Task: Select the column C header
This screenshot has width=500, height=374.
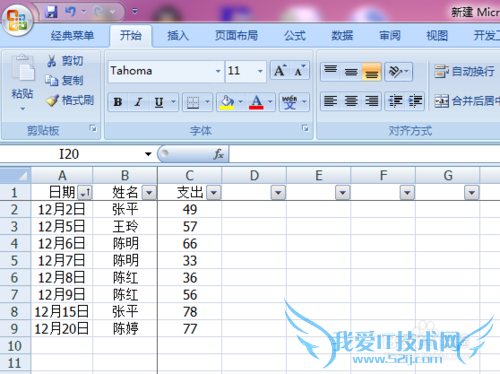Action: click(190, 175)
